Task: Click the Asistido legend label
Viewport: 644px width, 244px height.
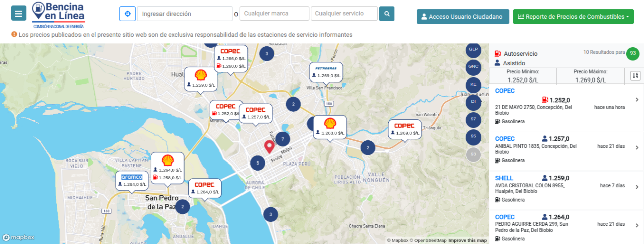Action: pos(514,63)
